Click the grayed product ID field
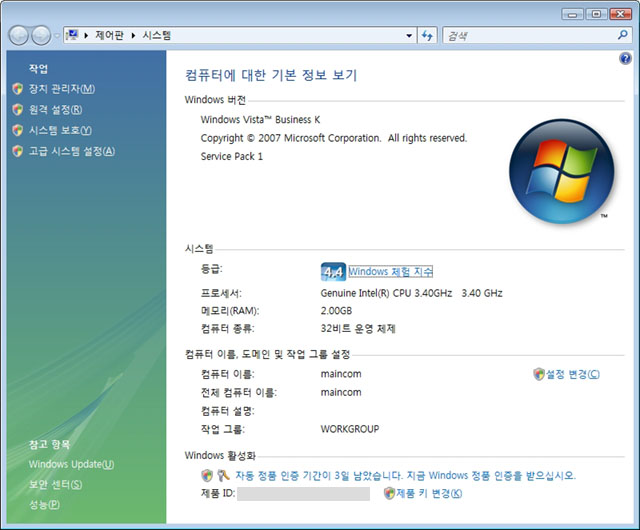 tap(303, 494)
